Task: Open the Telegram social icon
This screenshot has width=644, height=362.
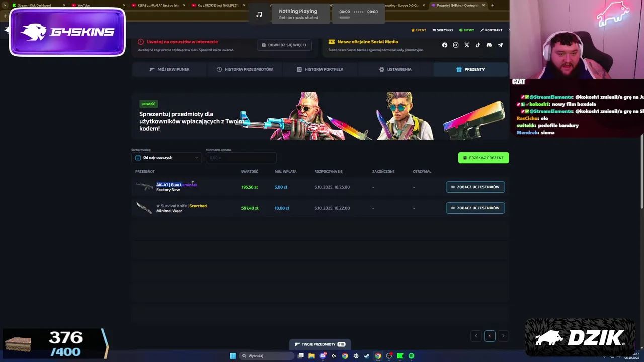Action: click(x=500, y=45)
